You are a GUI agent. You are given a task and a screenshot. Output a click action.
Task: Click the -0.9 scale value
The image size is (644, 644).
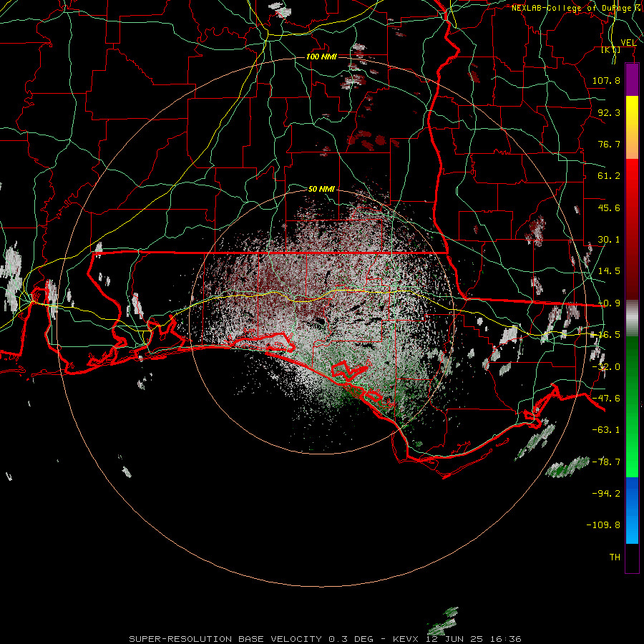coord(609,303)
